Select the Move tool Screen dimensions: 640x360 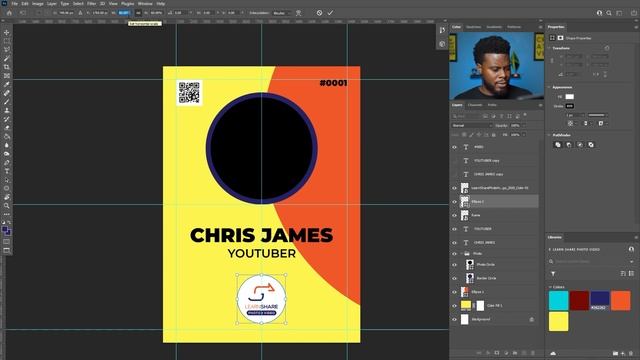pos(7,32)
